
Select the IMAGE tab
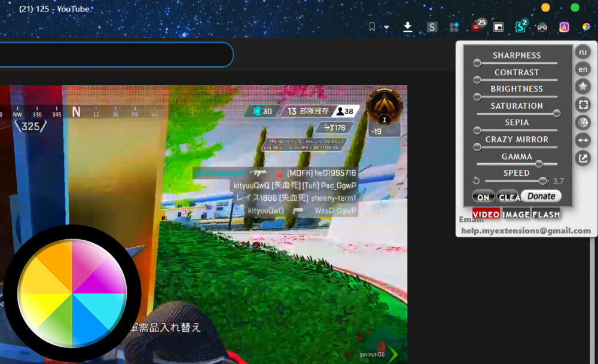tap(515, 214)
